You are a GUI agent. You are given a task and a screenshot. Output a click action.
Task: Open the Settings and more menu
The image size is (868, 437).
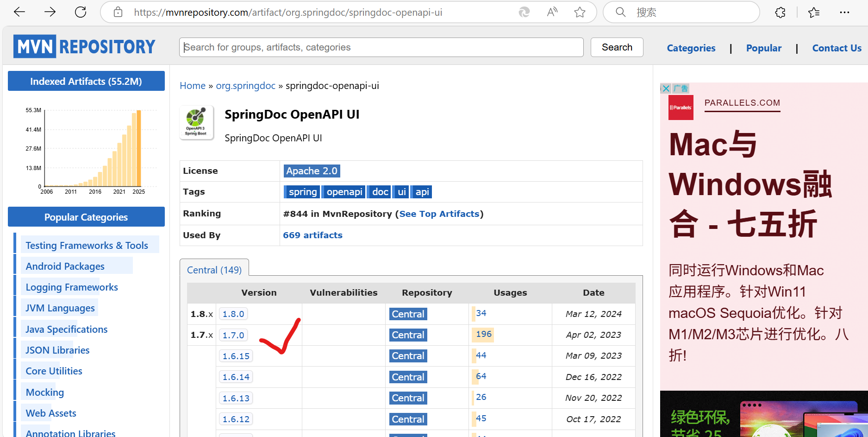(x=844, y=12)
